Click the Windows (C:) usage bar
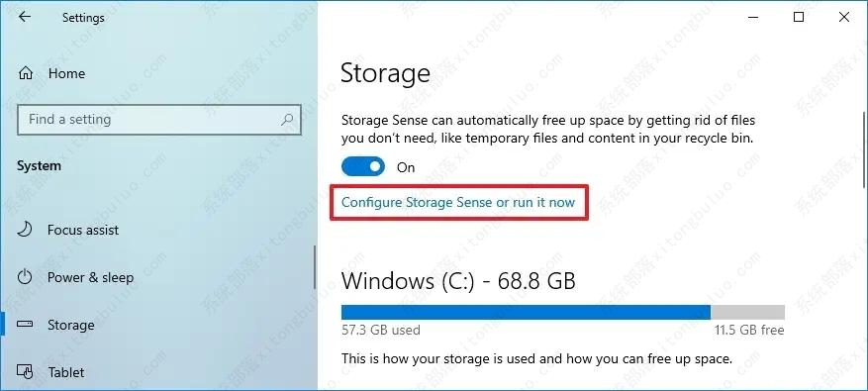868x391 pixels. [x=563, y=312]
